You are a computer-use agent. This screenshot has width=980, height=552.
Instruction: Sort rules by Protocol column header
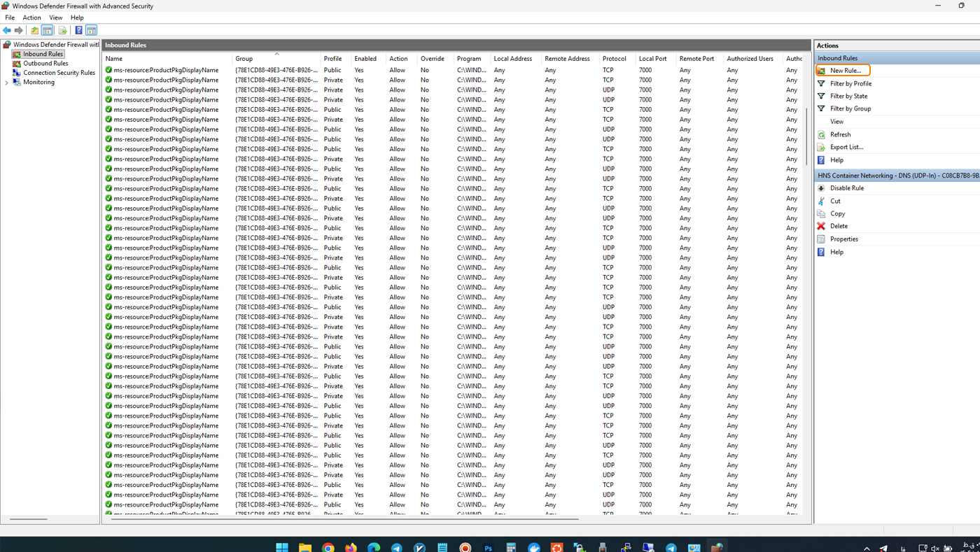pos(614,59)
